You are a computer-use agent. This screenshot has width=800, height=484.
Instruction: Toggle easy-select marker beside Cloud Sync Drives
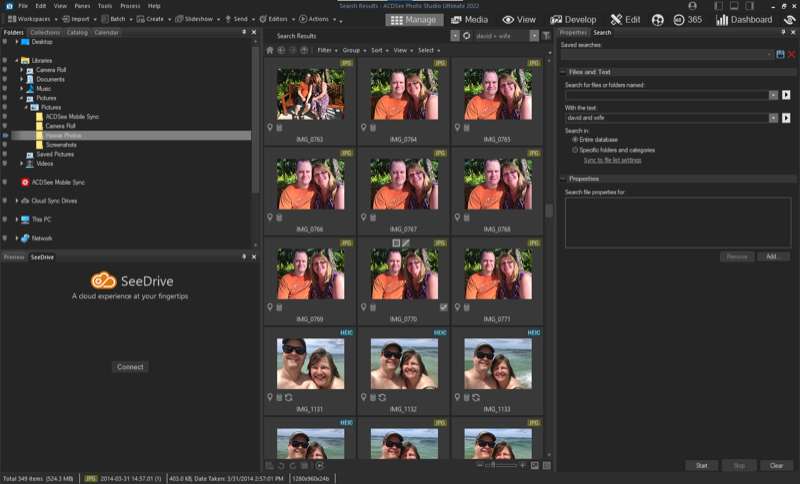tap(5, 201)
